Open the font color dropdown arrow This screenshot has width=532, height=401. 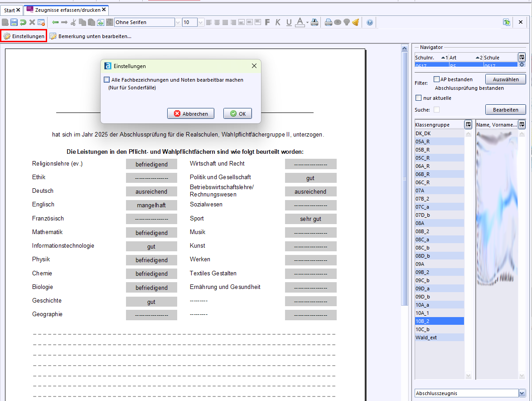point(307,22)
